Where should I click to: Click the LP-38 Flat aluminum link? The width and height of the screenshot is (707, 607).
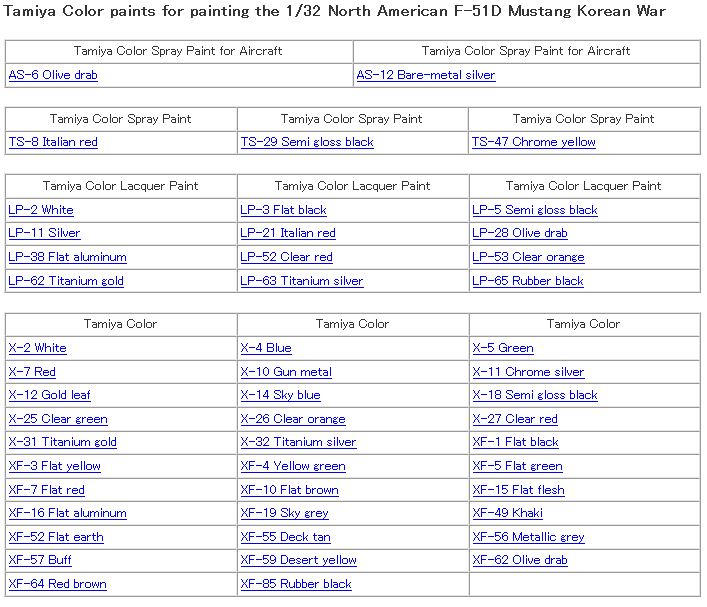(67, 257)
